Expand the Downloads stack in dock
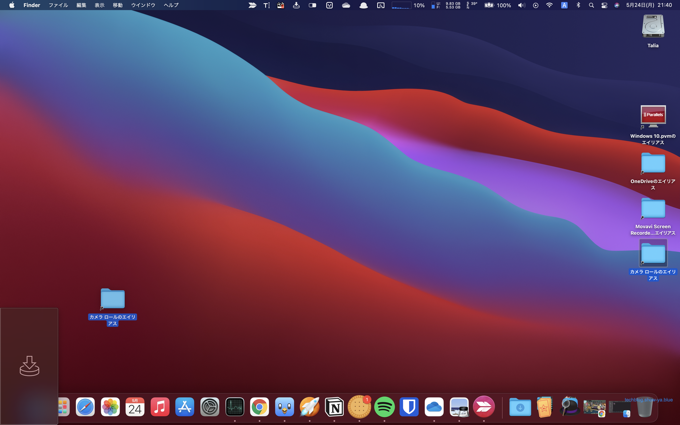Viewport: 680px width, 425px height. [519, 407]
